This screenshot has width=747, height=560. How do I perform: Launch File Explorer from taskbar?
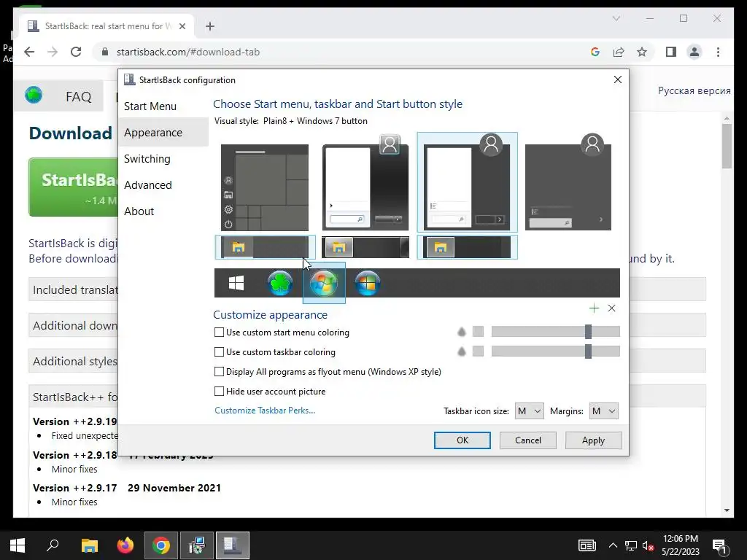pos(89,545)
